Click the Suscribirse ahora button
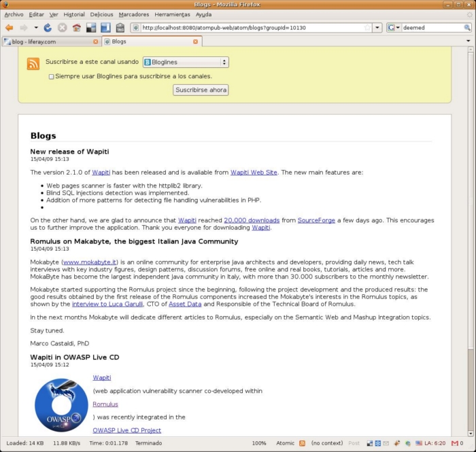This screenshot has height=452, width=476. point(201,90)
